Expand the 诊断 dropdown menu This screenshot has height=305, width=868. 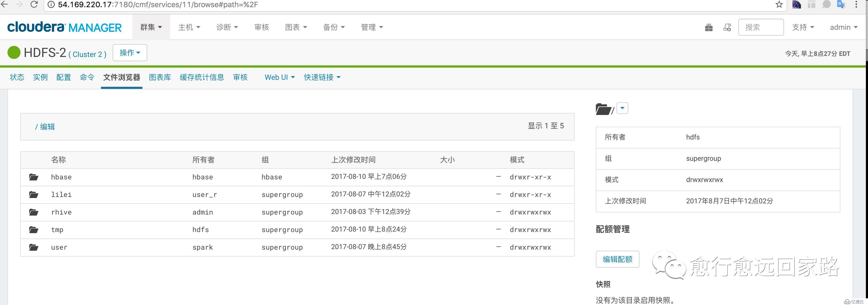227,27
